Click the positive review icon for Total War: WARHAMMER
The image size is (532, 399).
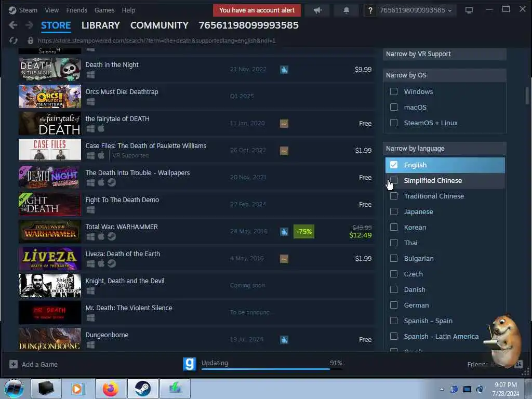pyautogui.click(x=284, y=231)
